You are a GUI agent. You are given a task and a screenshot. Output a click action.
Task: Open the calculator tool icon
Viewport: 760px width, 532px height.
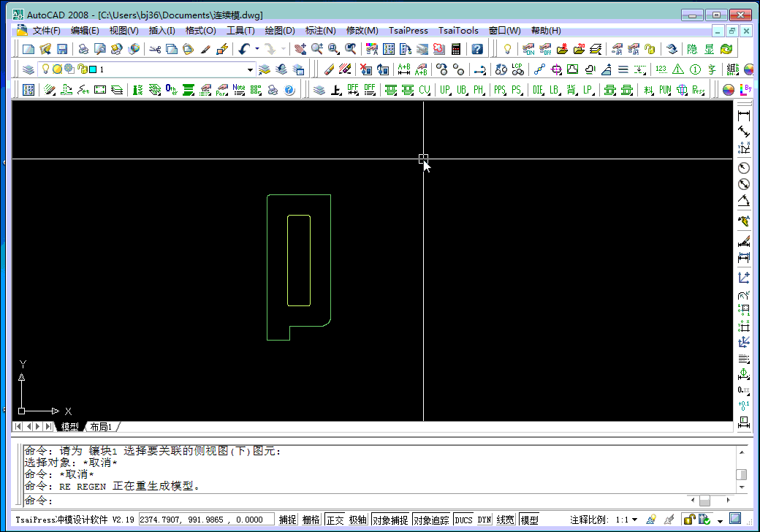tap(457, 49)
